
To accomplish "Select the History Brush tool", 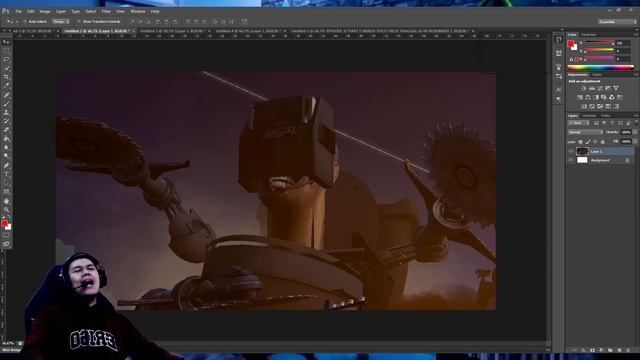I will click(x=6, y=121).
